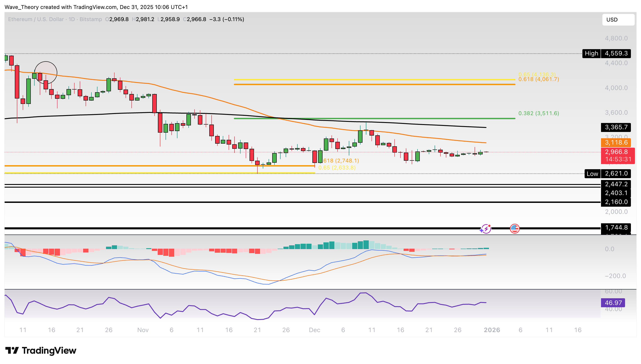Open the 1D timeframe selector

click(x=72, y=19)
